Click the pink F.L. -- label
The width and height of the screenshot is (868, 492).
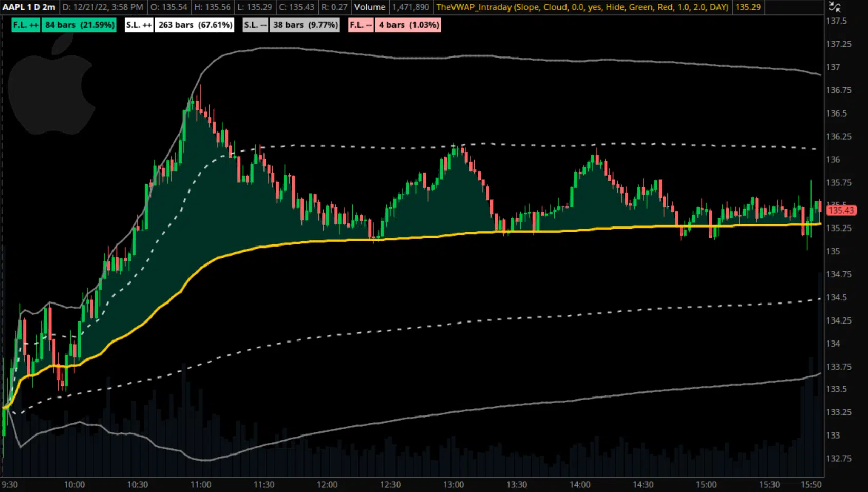point(361,25)
